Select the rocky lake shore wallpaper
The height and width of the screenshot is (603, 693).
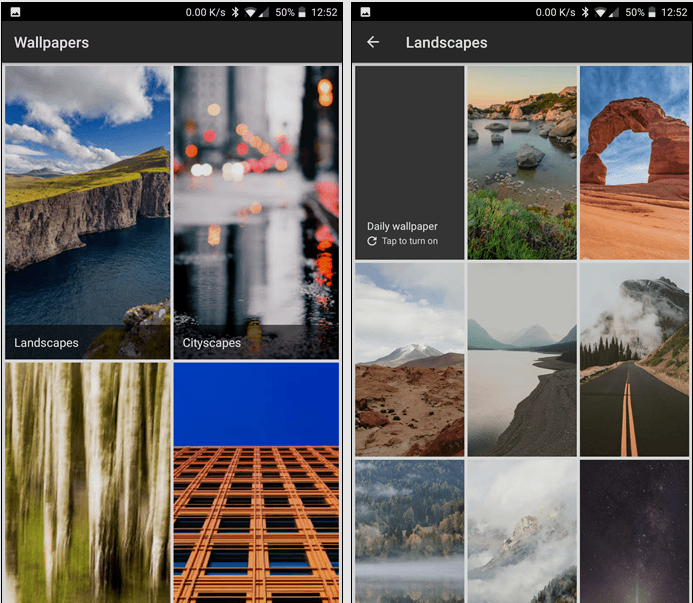click(522, 163)
